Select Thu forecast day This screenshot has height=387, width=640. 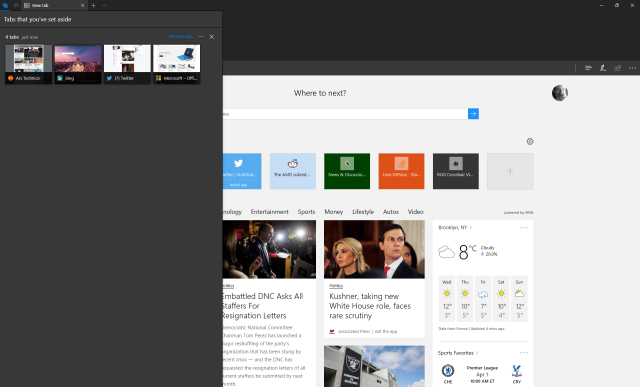click(465, 299)
